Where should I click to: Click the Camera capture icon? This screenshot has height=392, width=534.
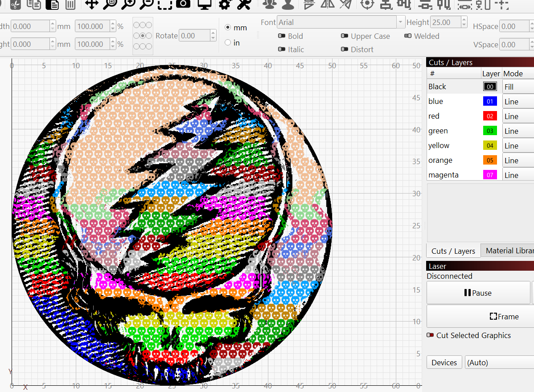point(183,4)
